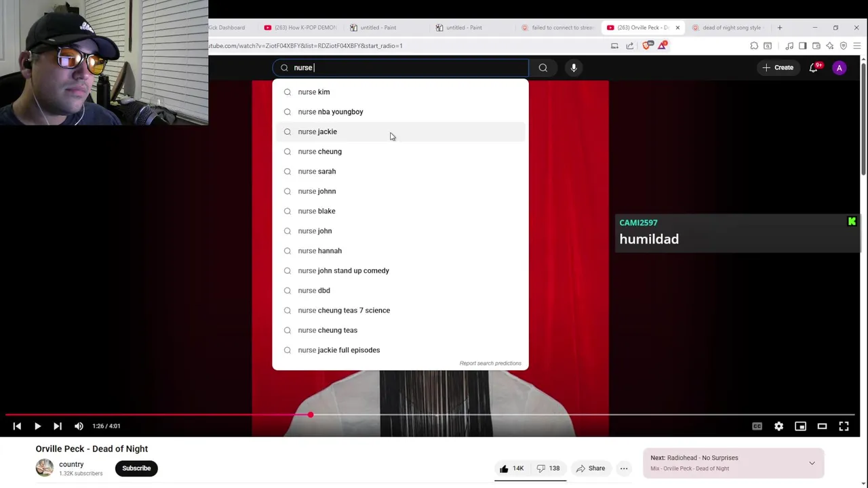
Task: Open the browser hamburger menu
Action: tap(857, 45)
